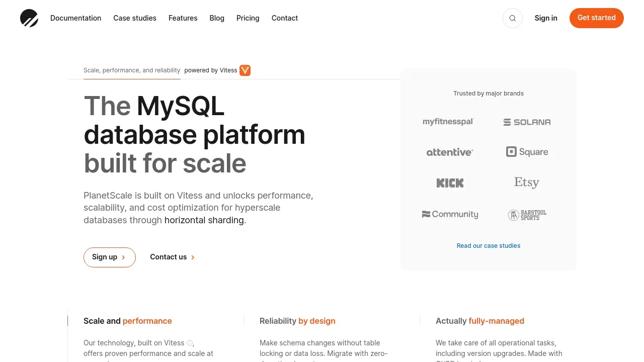644x362 pixels.
Task: Click the Sign up button
Action: click(110, 257)
